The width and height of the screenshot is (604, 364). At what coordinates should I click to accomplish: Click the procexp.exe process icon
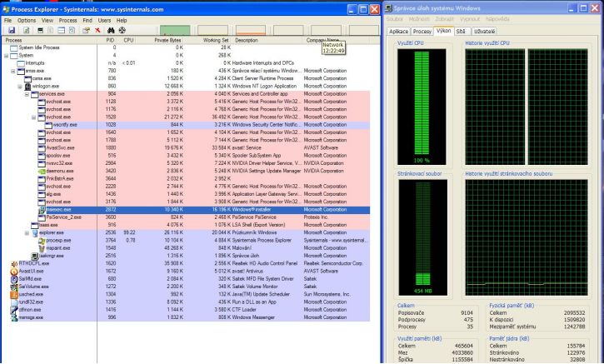pyautogui.click(x=42, y=241)
